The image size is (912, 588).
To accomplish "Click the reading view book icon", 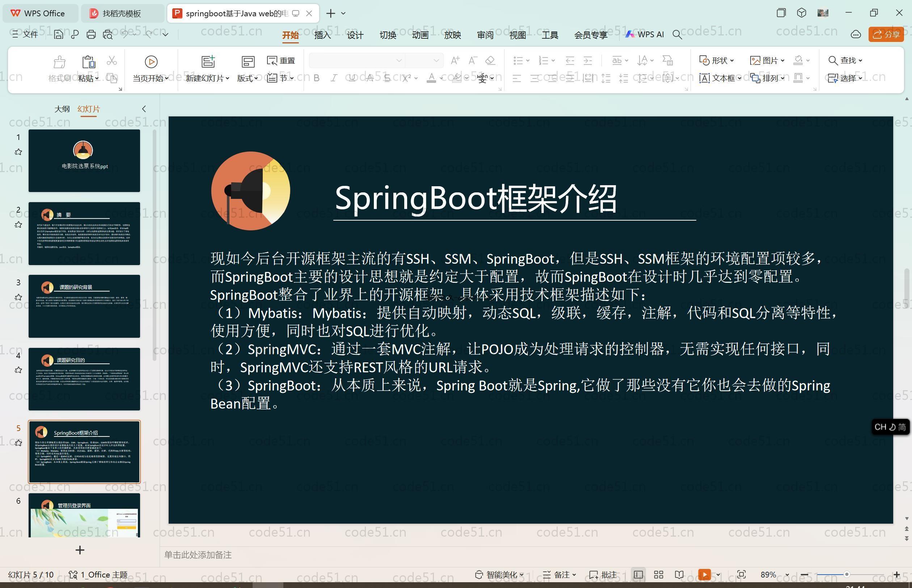I will click(679, 575).
